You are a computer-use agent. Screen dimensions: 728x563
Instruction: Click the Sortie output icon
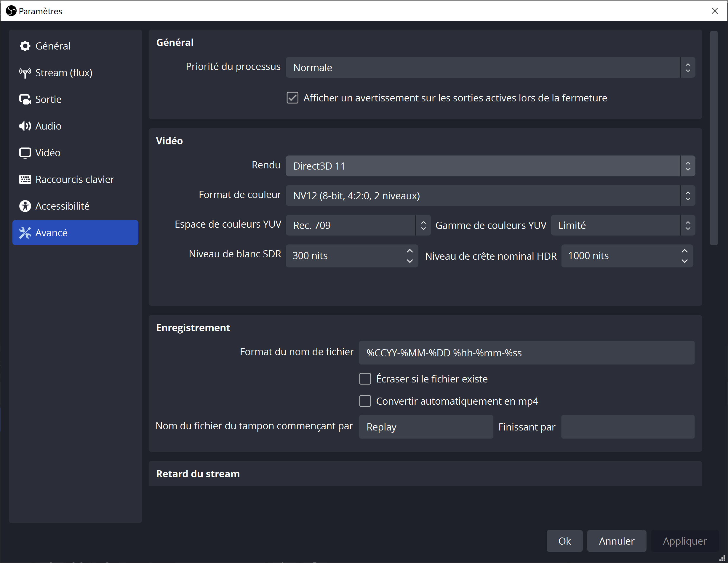[25, 99]
